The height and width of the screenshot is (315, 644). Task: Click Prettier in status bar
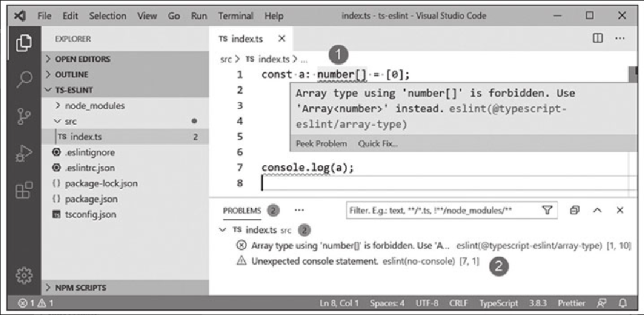click(571, 304)
